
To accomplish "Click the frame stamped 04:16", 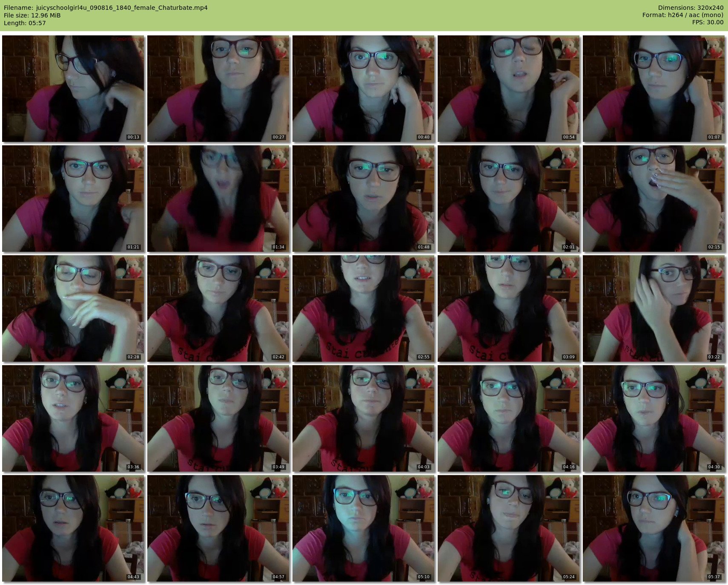I will point(509,418).
